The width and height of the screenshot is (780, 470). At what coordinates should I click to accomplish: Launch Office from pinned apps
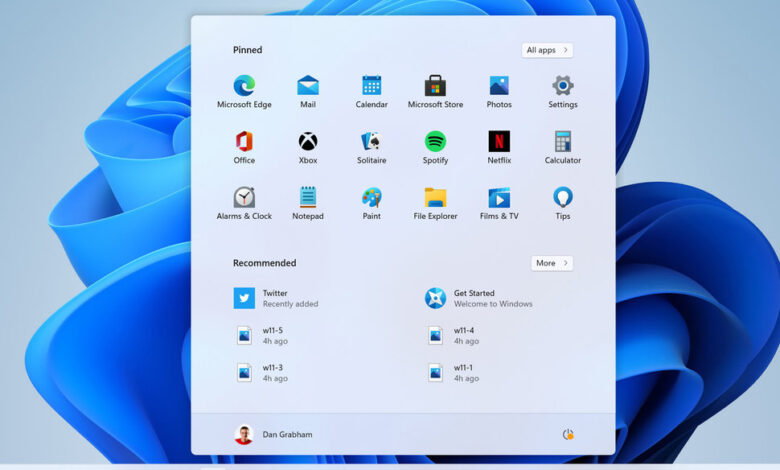click(244, 142)
